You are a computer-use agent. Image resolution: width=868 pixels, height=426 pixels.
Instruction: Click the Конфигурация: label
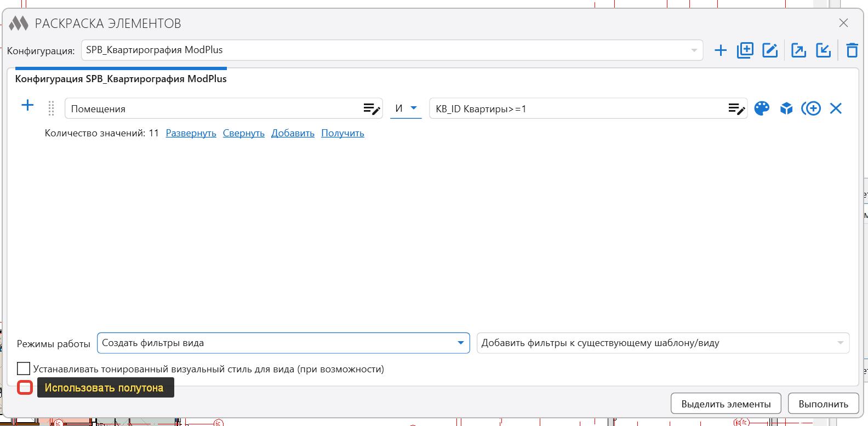click(41, 51)
